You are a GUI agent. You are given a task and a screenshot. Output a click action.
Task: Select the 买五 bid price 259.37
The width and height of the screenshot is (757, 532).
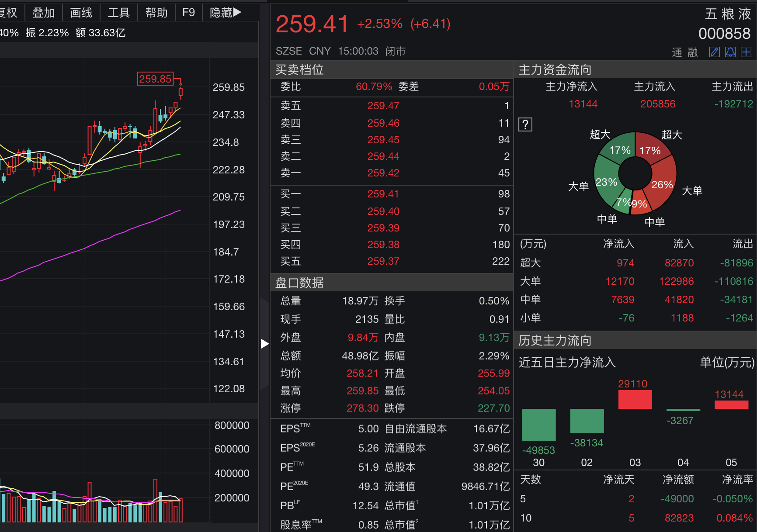[x=383, y=261]
